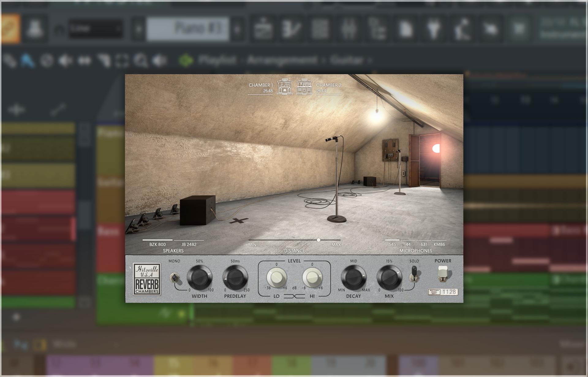Open the Line snap dropdown in DAW
588x377 pixels.
pyautogui.click(x=96, y=29)
